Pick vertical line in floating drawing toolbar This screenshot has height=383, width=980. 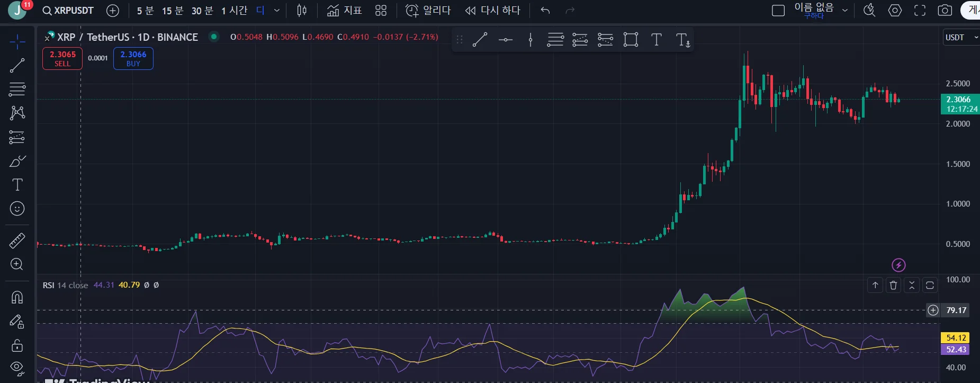531,40
